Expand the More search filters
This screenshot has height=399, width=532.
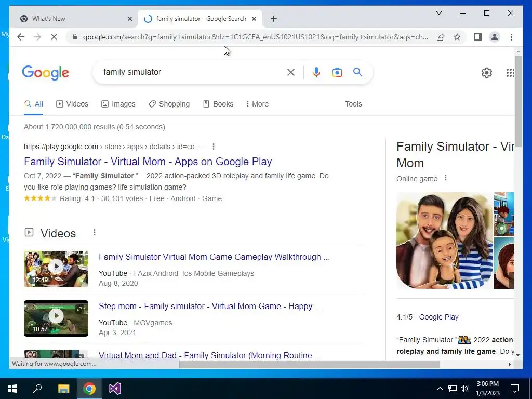point(257,104)
